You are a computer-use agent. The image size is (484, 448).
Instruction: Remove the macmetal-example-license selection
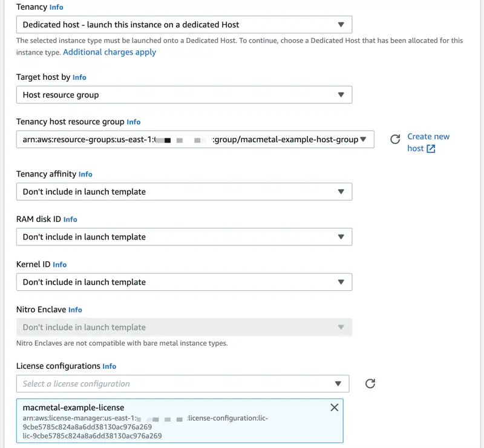point(334,407)
